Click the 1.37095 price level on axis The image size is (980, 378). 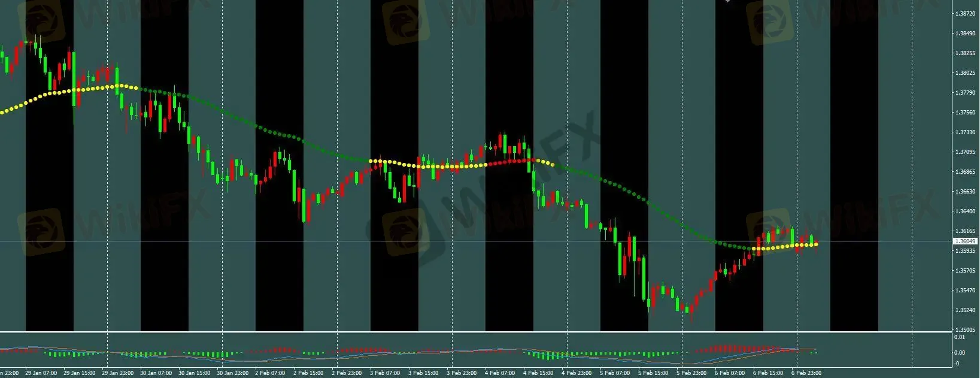pos(965,152)
